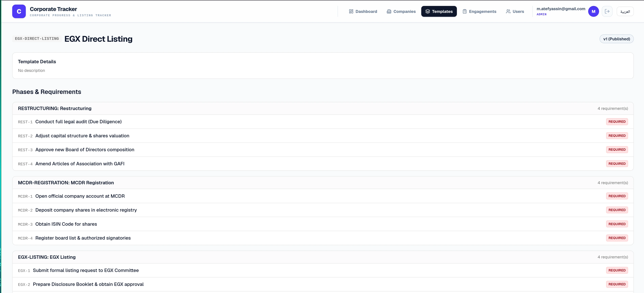Click the EGX-DIRECT-LISTING code tag
The width and height of the screenshot is (644, 293).
pyautogui.click(x=37, y=39)
